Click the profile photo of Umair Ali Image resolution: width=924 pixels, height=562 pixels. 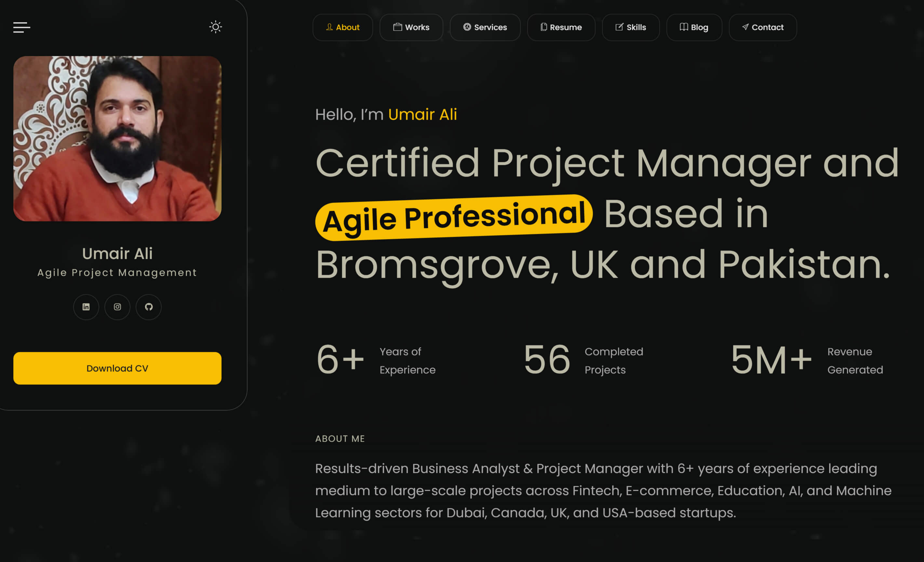(x=117, y=139)
